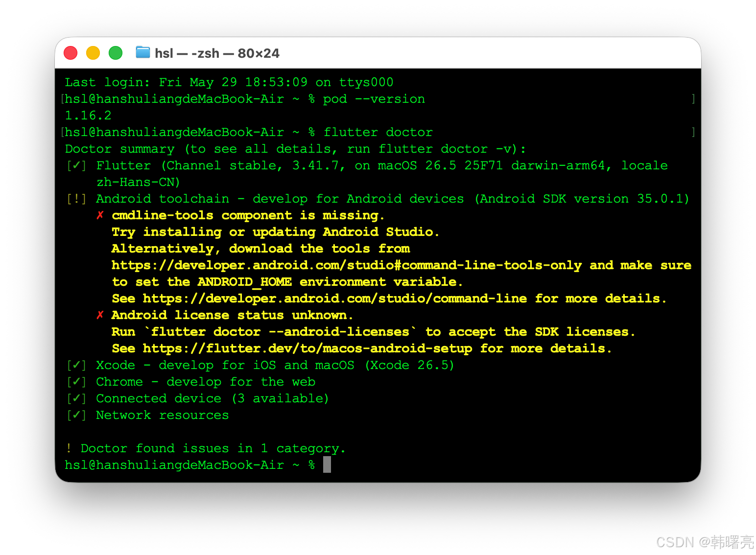Click the red close window button

click(x=71, y=53)
